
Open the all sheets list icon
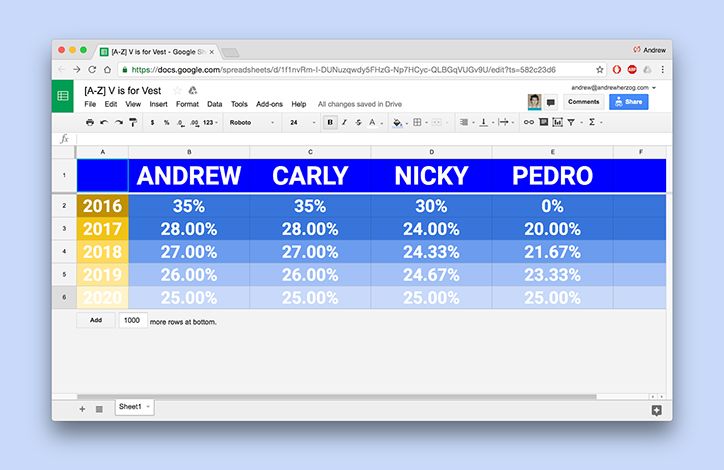click(x=99, y=409)
